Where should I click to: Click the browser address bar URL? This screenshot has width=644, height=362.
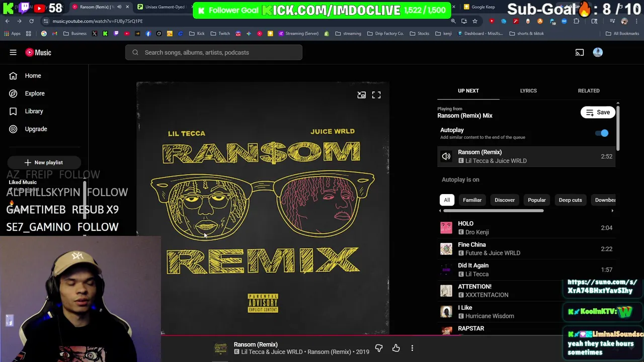(x=98, y=21)
